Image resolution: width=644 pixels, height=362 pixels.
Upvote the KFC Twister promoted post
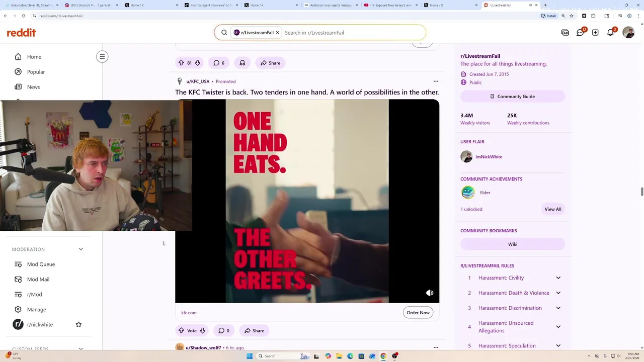181,330
